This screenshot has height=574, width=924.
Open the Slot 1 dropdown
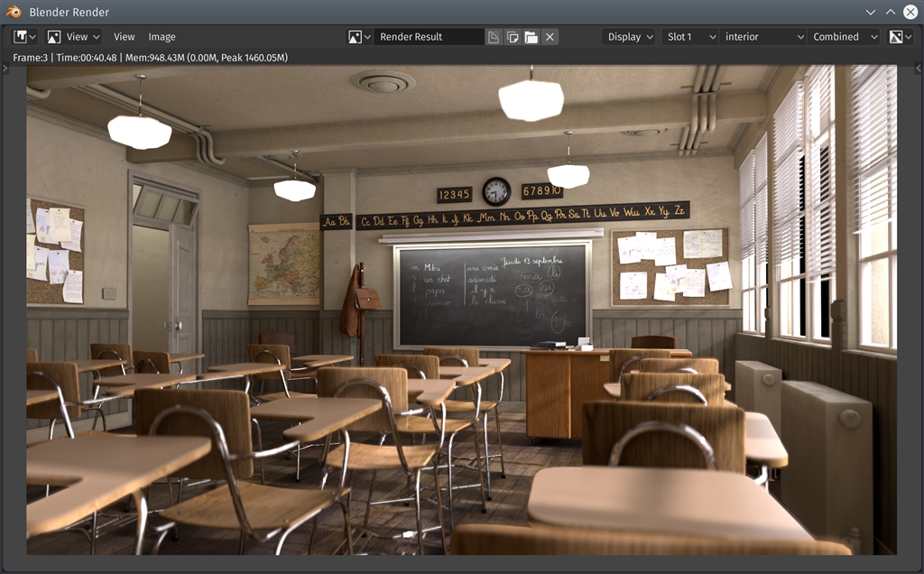pyautogui.click(x=690, y=36)
